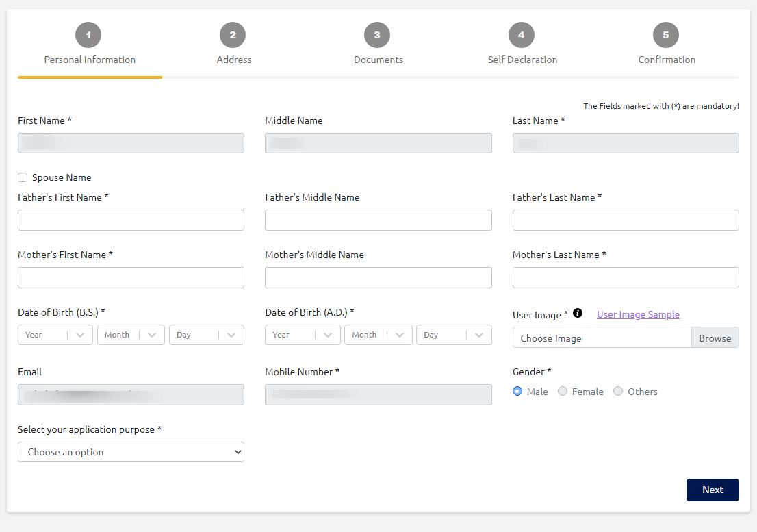Select step 2 circle for Address
Image resolution: width=757 pixels, height=532 pixels.
pyautogui.click(x=233, y=35)
